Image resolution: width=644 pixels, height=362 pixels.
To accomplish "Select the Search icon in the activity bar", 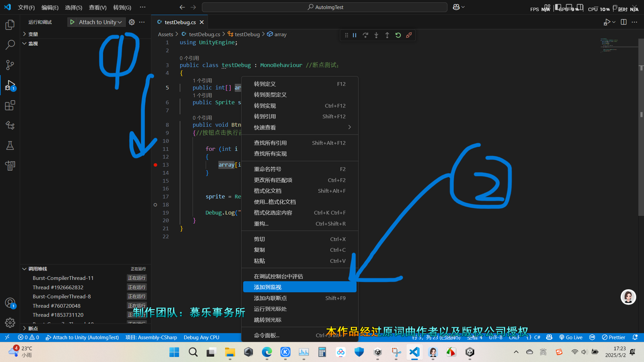I will pos(10,44).
